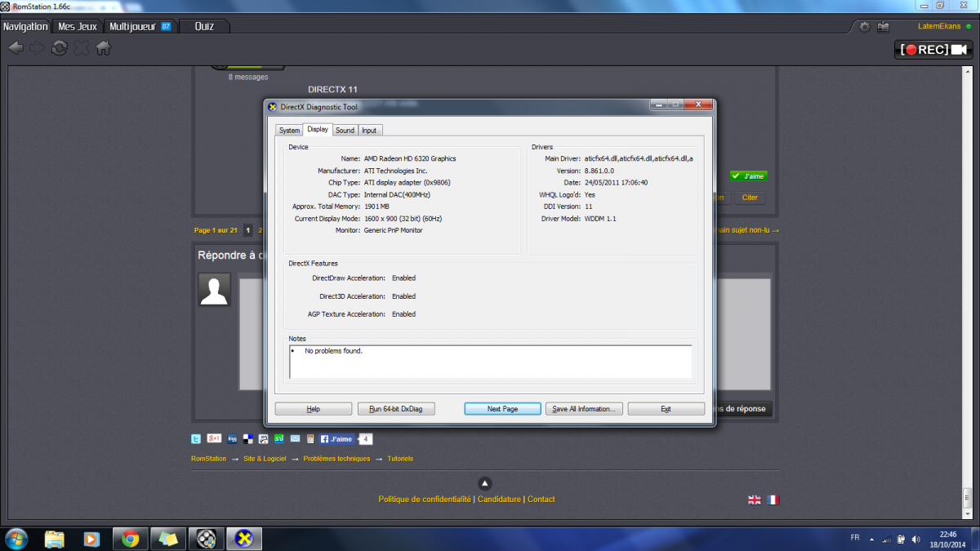Open the Mes Jeux tab

(x=78, y=26)
